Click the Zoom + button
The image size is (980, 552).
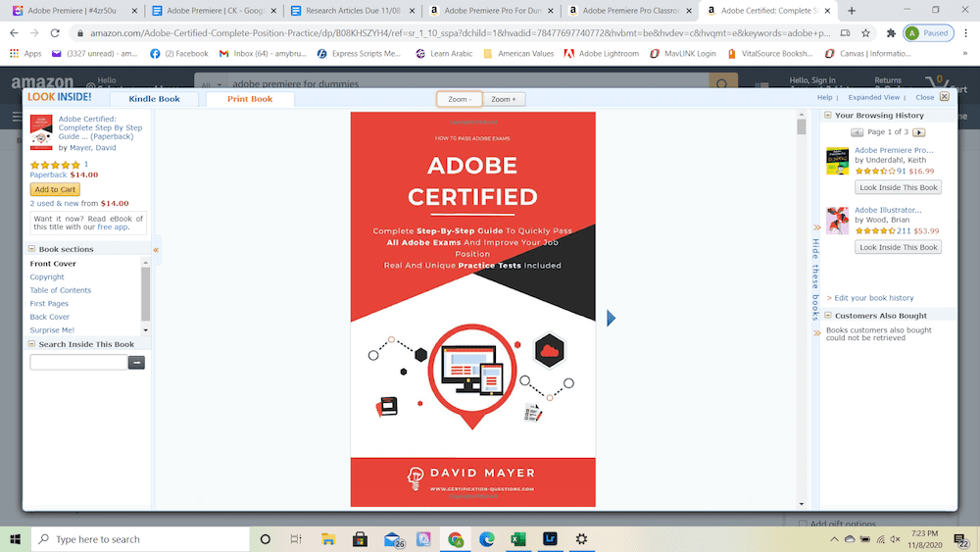pyautogui.click(x=504, y=99)
